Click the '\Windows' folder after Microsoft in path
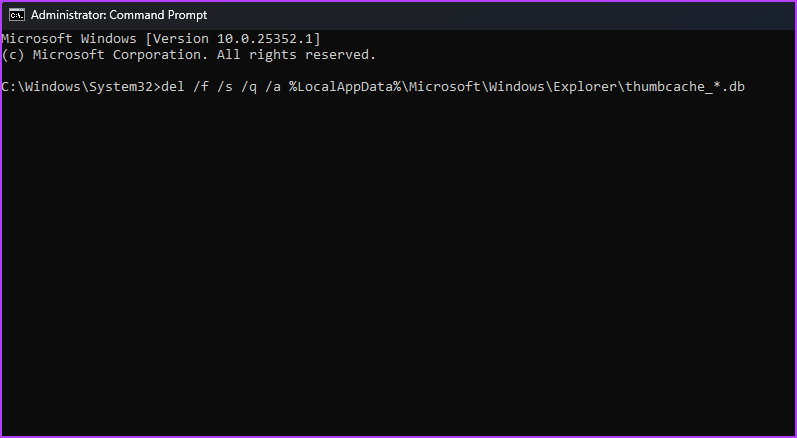Viewport: 797px width, 438px height. coord(511,87)
